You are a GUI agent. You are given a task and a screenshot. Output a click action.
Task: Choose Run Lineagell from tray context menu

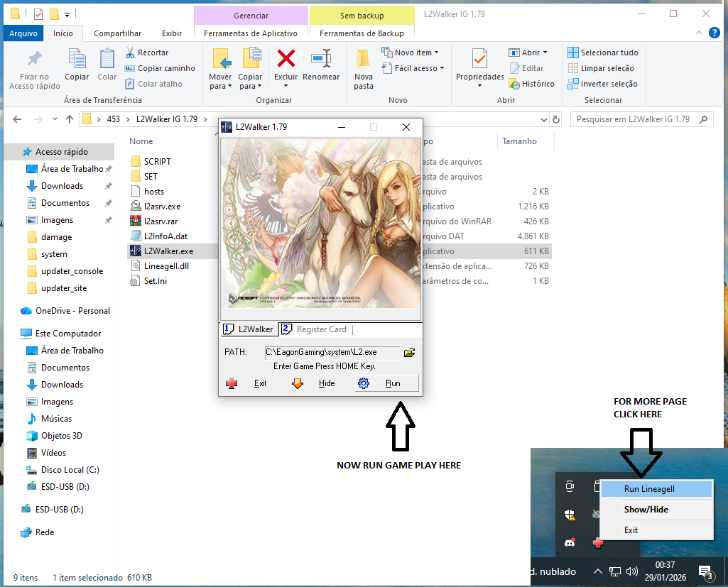(656, 489)
